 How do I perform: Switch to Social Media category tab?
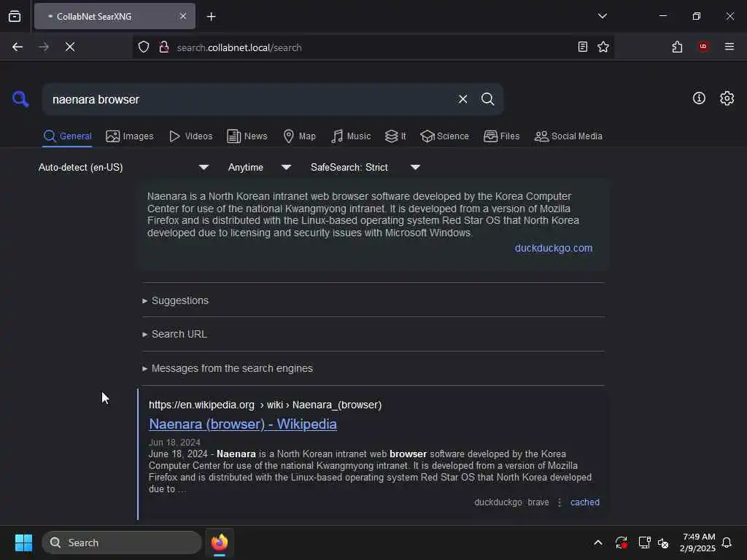click(568, 136)
